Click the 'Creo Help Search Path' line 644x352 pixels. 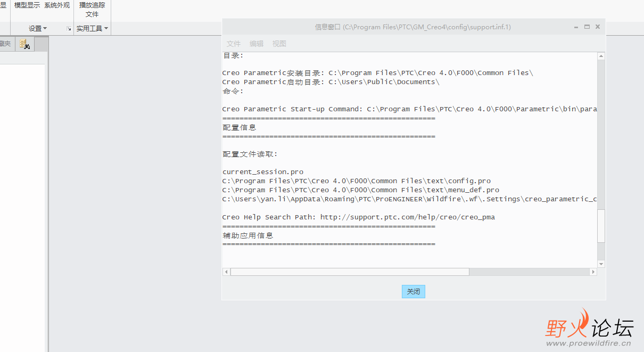(x=359, y=217)
